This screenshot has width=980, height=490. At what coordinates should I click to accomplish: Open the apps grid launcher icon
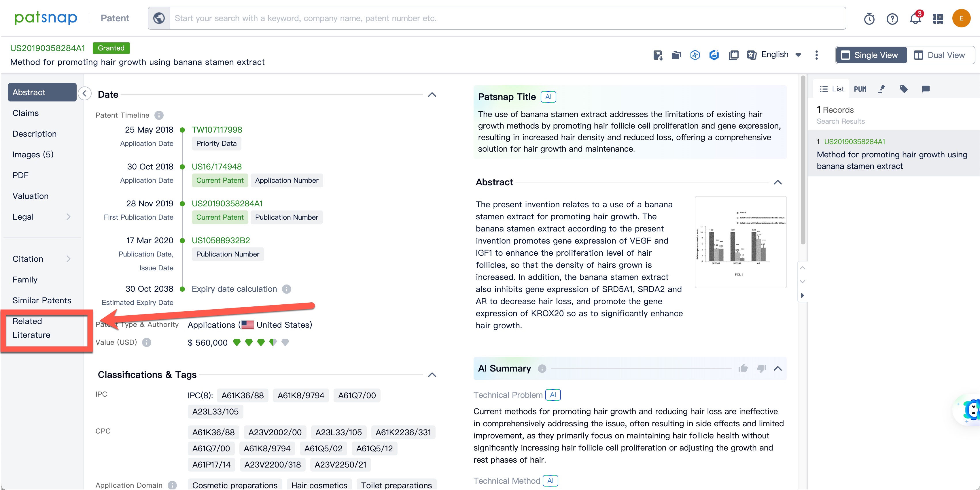point(938,18)
